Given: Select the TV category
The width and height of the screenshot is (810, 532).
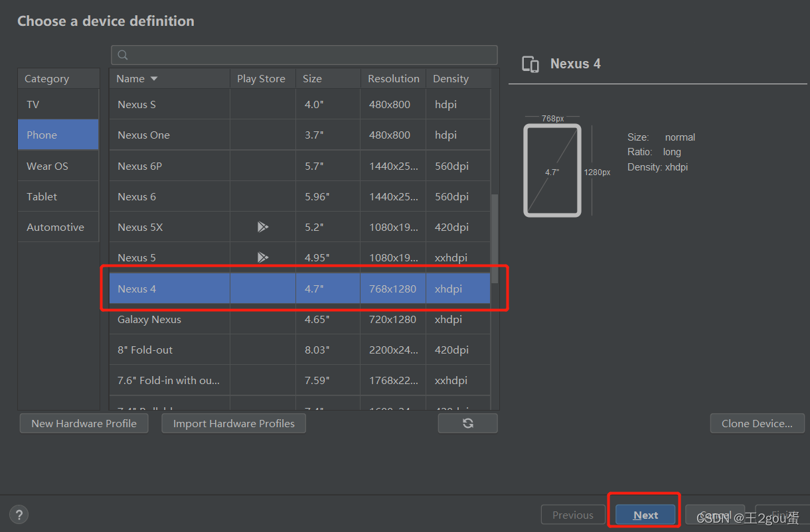Looking at the screenshot, I should (58, 104).
